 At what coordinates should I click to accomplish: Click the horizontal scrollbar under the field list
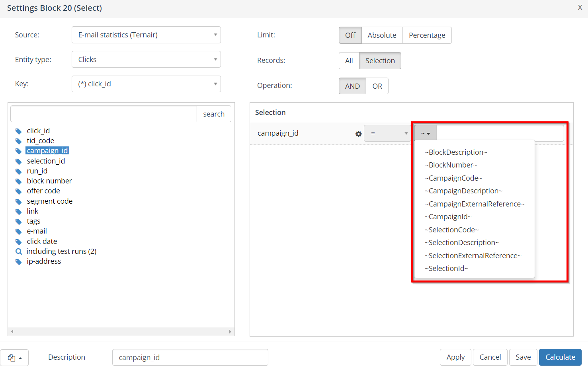121,331
